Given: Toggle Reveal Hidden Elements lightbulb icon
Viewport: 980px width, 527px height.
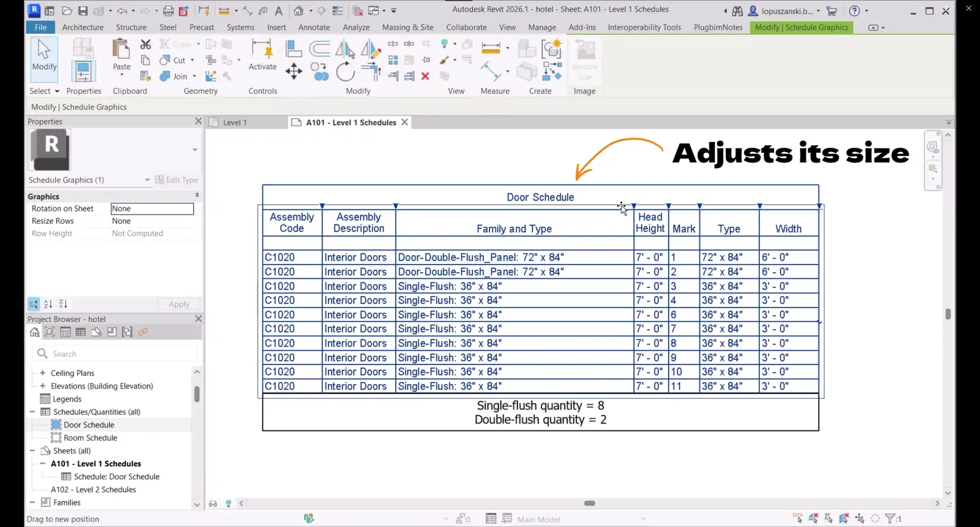Looking at the screenshot, I should coord(228,504).
